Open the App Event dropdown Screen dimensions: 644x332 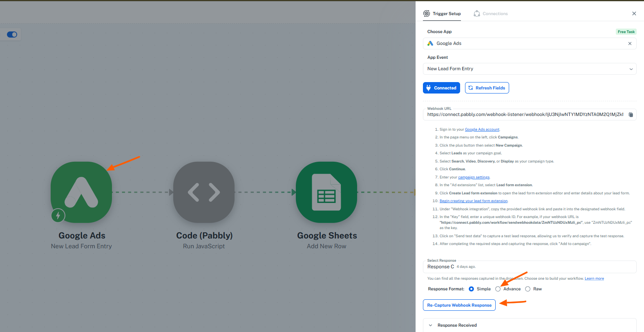529,69
